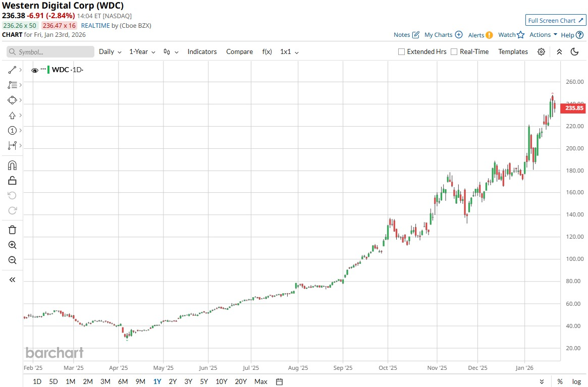Viewport: 588px width, 387px height.
Task: Open the f(x) expressions menu
Action: click(x=267, y=52)
